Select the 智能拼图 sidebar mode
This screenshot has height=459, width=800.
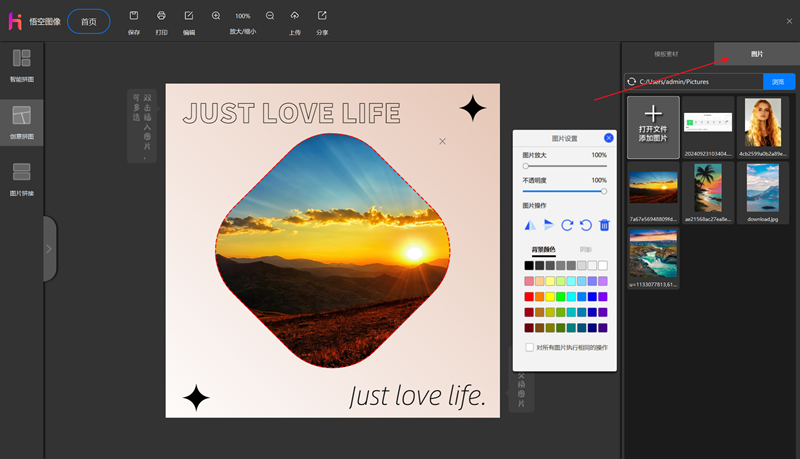pyautogui.click(x=21, y=65)
